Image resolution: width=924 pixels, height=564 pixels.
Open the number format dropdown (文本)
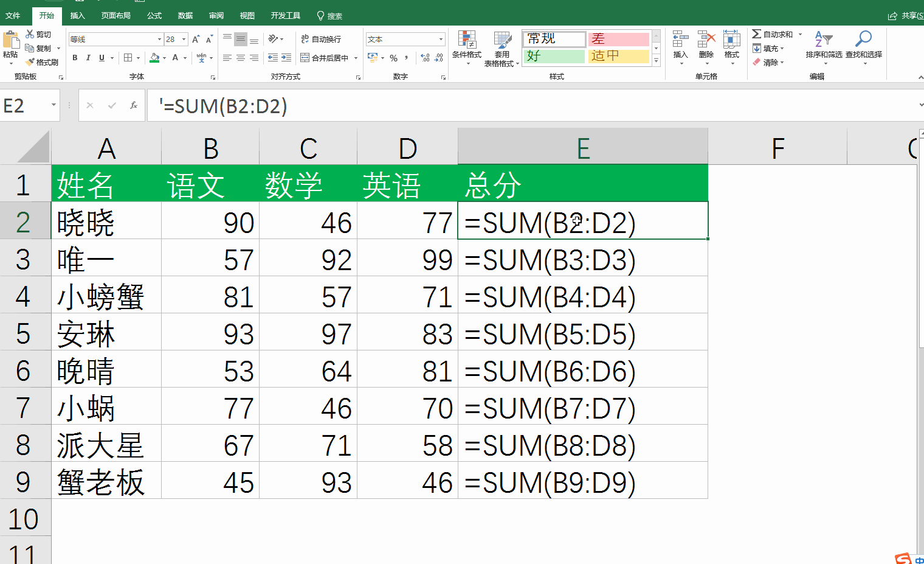441,40
